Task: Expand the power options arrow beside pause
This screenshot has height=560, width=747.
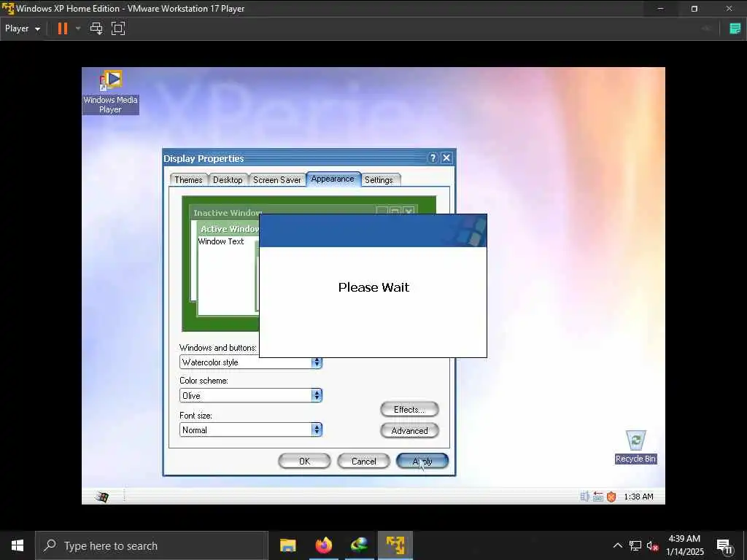Action: coord(78,28)
